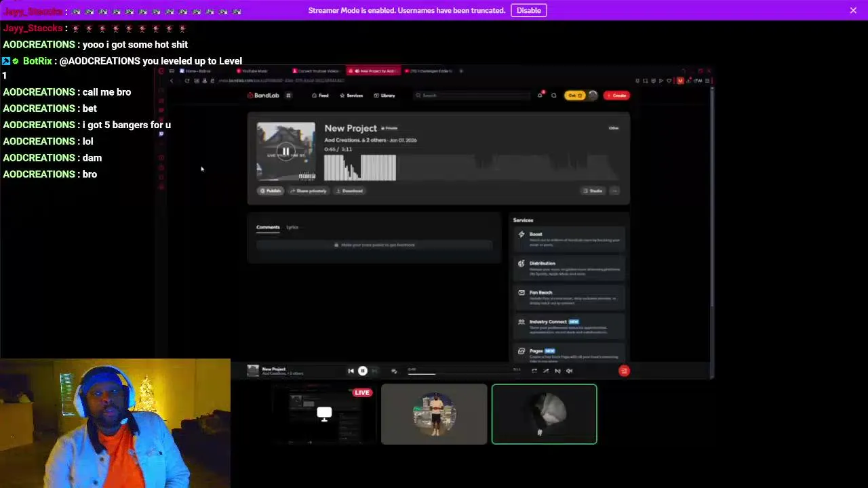This screenshot has height=488, width=868.
Task: Click the New Project thumbnail in player bar
Action: coord(253,370)
